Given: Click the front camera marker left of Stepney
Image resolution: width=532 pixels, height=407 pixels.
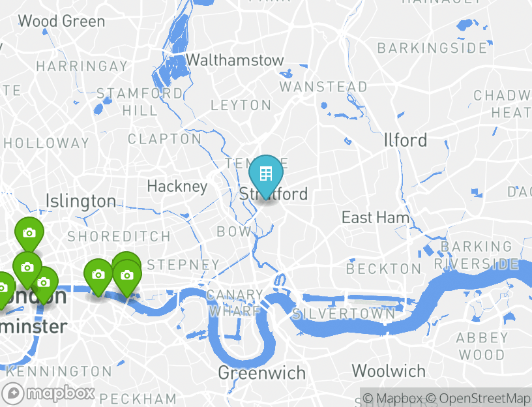Looking at the screenshot, I should click(127, 277).
